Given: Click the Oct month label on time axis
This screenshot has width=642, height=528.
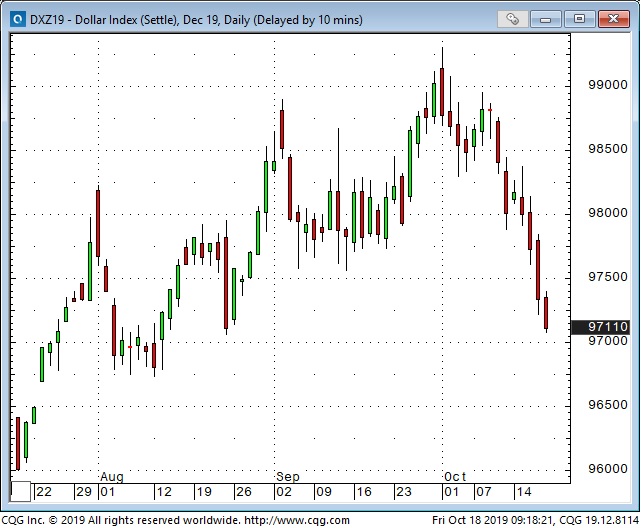Looking at the screenshot, I should 455,477.
